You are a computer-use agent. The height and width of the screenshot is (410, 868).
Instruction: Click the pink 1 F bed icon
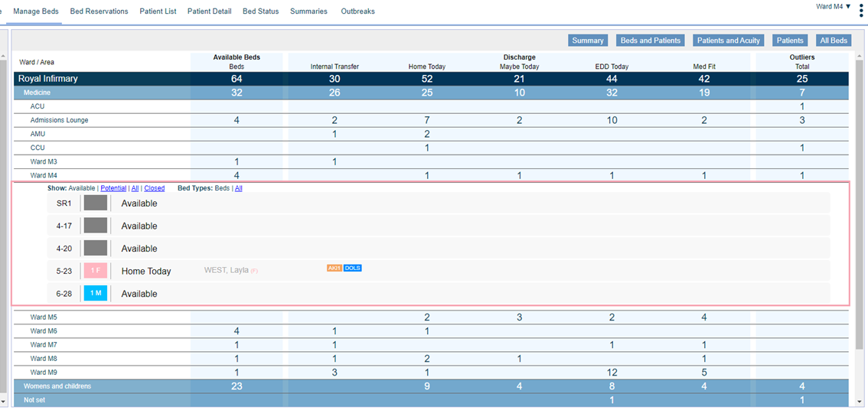tap(95, 271)
